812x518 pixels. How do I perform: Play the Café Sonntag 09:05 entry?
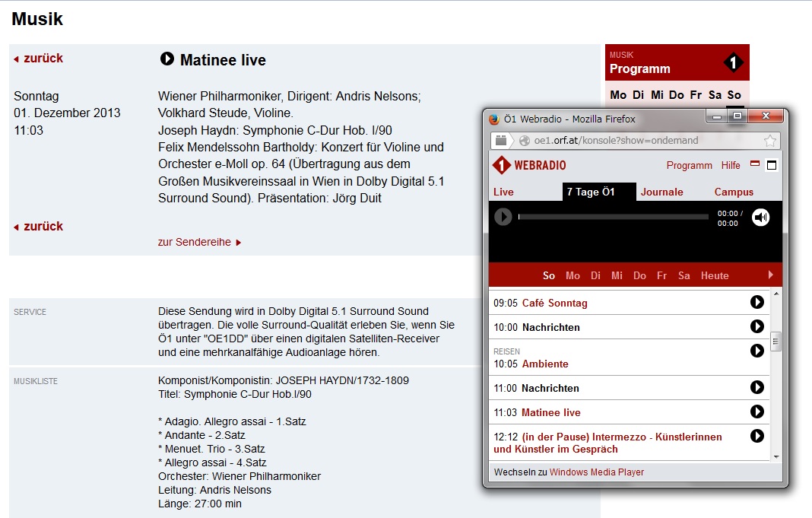click(x=757, y=302)
